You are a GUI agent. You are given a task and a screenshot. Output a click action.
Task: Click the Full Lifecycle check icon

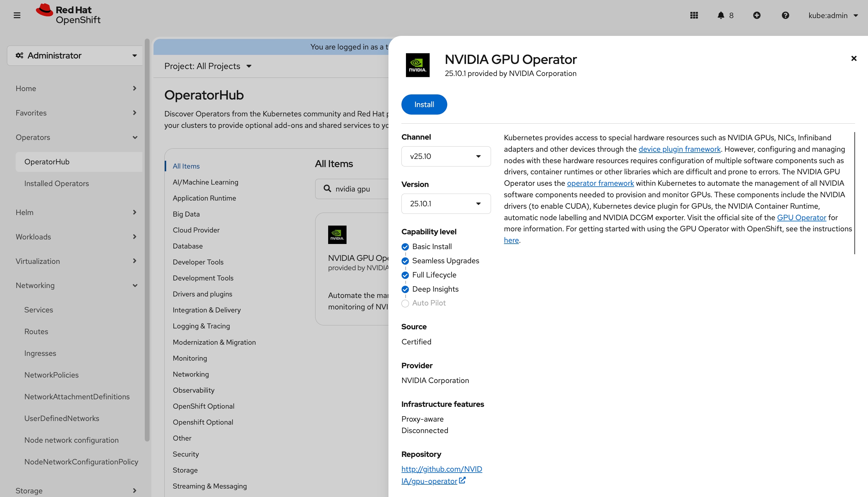pyautogui.click(x=405, y=275)
